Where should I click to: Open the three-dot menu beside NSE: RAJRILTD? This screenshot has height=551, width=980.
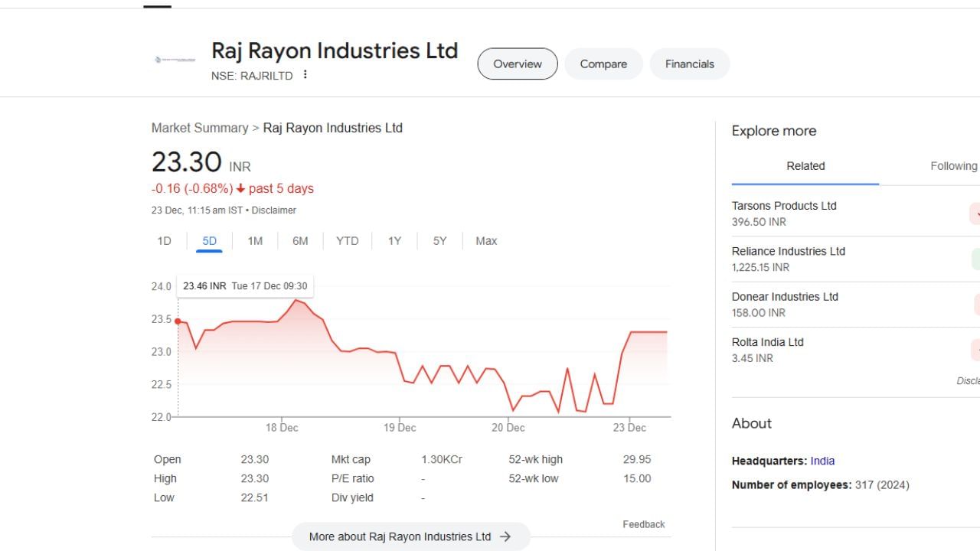[305, 74]
